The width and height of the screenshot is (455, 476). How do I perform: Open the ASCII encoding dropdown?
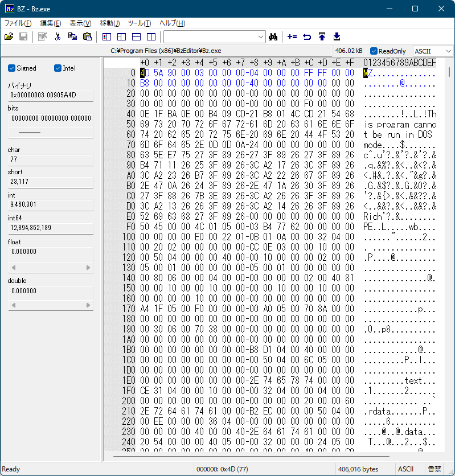pos(448,51)
